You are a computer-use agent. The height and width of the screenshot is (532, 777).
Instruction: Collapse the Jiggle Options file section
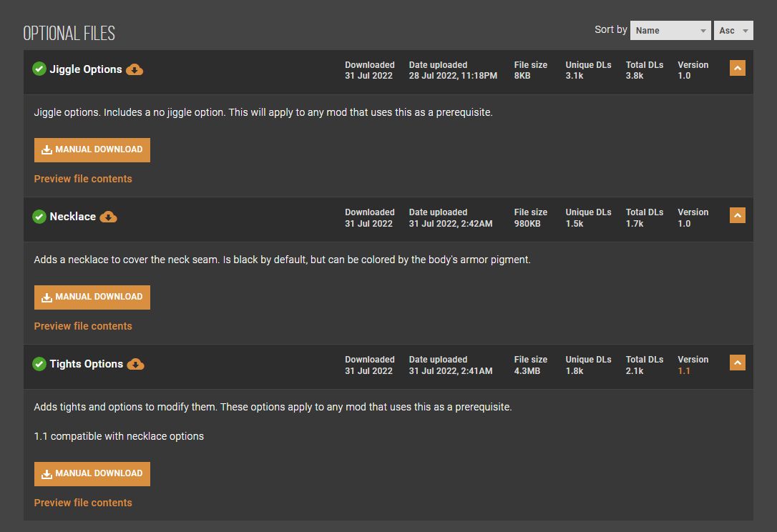pyautogui.click(x=737, y=68)
